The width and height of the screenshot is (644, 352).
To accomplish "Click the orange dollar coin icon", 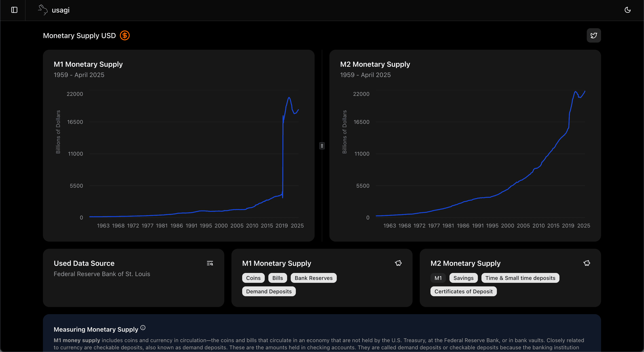I will tap(125, 36).
